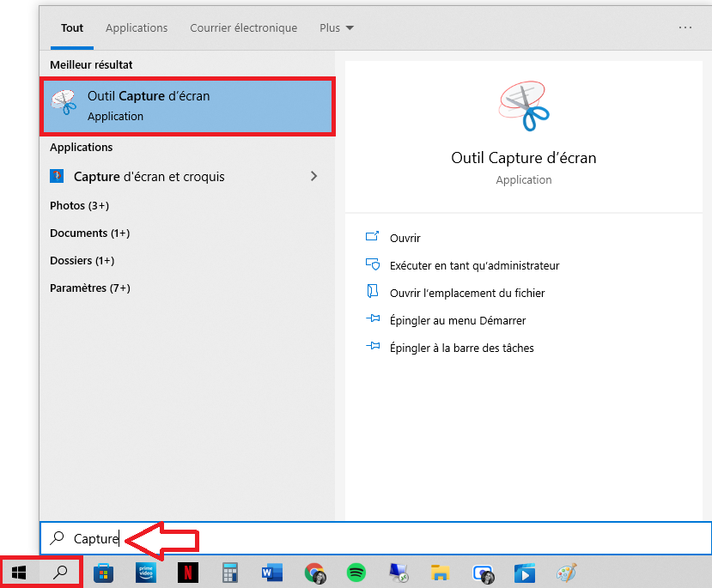712x588 pixels.
Task: Click the search box containing Capture
Action: tap(386, 538)
